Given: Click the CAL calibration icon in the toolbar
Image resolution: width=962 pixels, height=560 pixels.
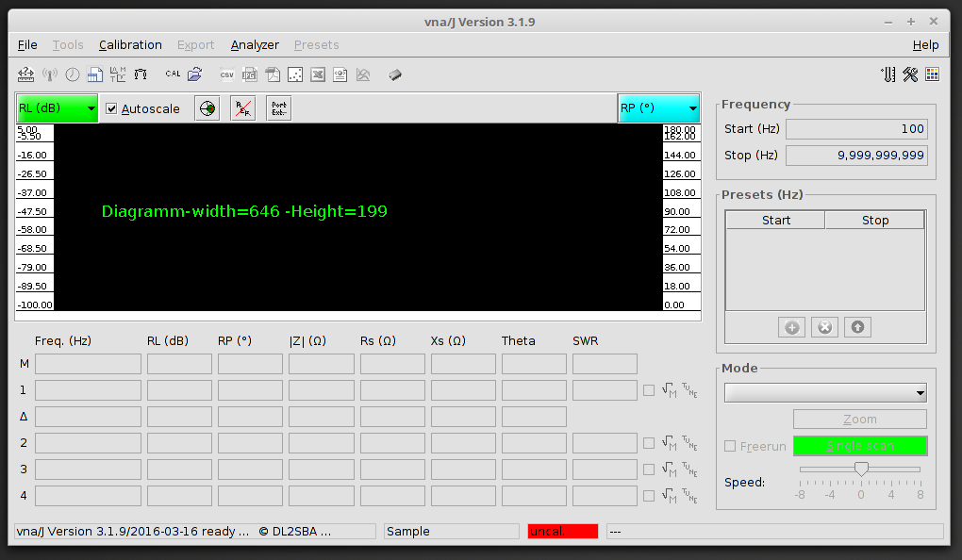Looking at the screenshot, I should (x=173, y=74).
